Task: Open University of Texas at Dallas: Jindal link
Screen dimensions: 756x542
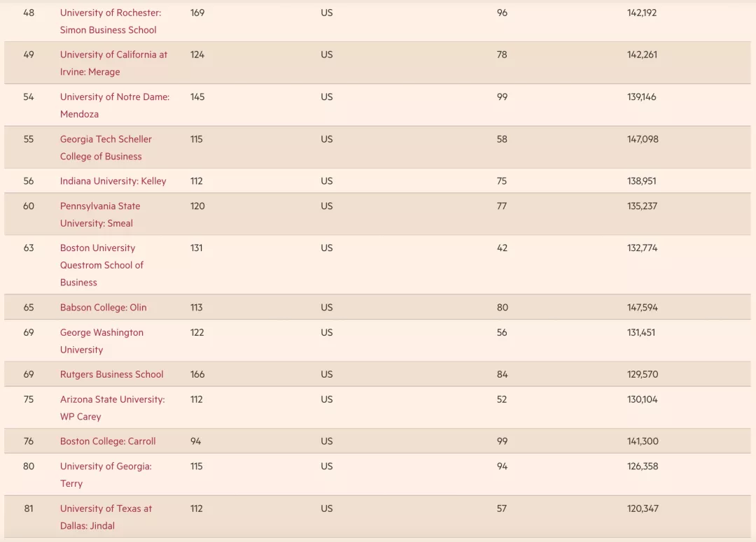Action: [x=106, y=517]
